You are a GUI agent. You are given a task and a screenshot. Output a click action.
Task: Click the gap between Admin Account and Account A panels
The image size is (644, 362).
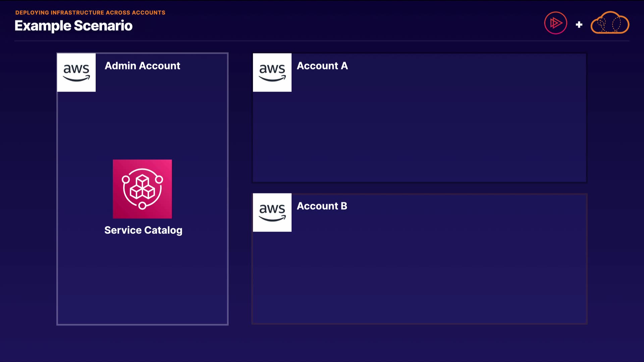tap(240, 188)
